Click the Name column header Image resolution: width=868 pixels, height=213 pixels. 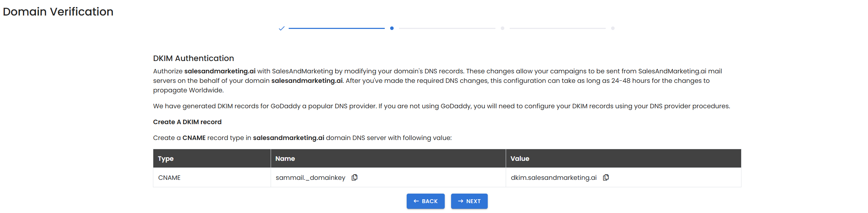click(388, 158)
